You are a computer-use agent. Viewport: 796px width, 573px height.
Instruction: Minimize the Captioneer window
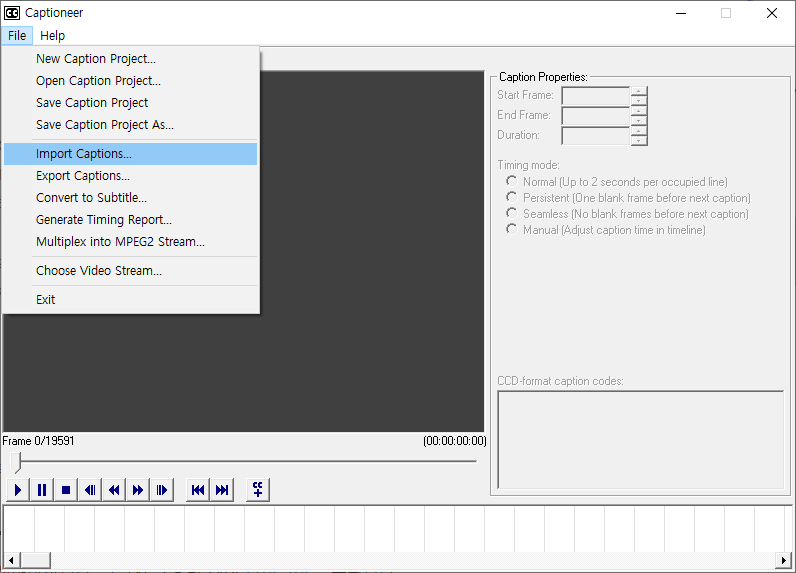click(681, 13)
